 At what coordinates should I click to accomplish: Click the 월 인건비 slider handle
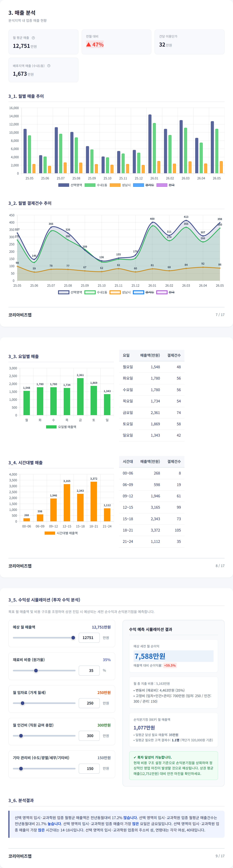pos(21,736)
